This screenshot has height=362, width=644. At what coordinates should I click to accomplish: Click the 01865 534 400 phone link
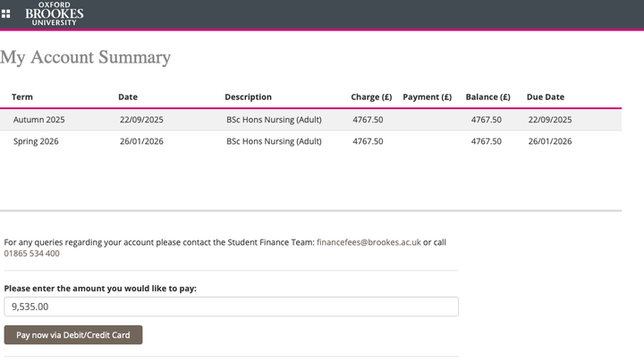32,254
